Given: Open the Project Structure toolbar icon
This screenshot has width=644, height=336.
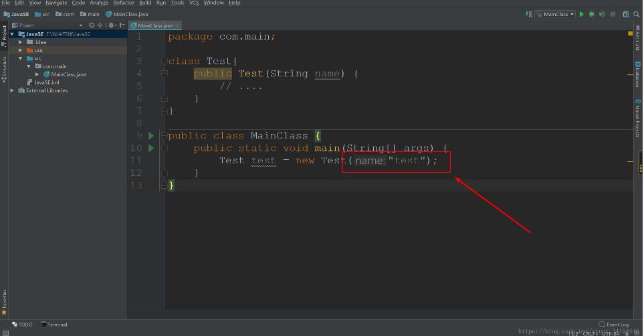Looking at the screenshot, I should (625, 14).
